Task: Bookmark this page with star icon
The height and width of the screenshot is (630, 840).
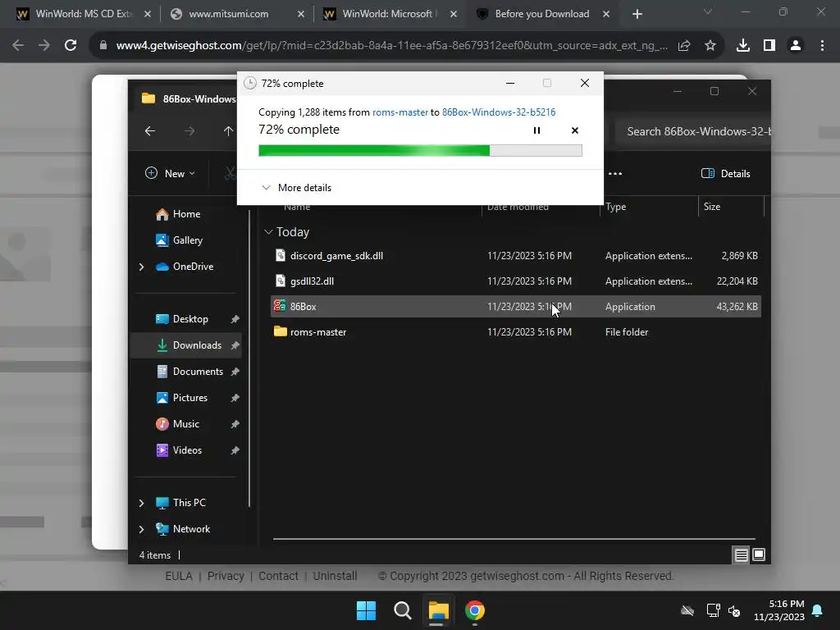Action: point(710,46)
